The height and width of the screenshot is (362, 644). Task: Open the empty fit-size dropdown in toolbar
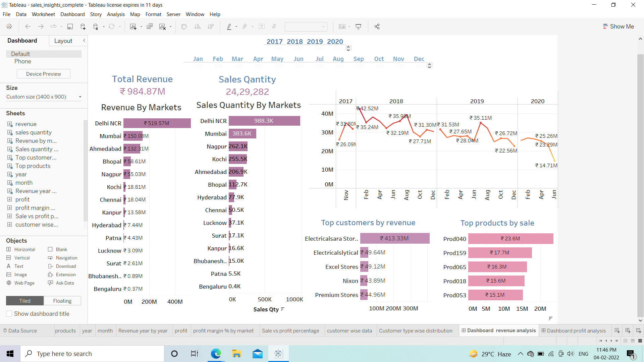306,26
